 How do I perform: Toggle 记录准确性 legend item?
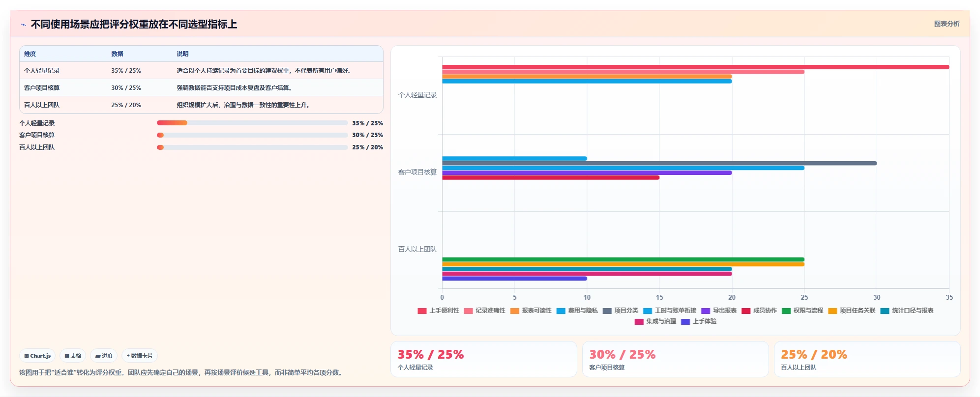(x=484, y=311)
